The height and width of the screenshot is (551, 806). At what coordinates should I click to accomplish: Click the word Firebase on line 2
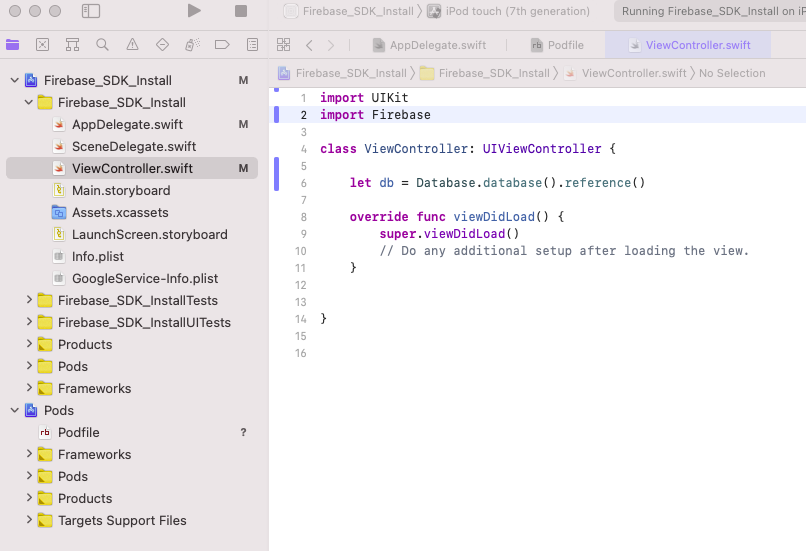tap(401, 115)
